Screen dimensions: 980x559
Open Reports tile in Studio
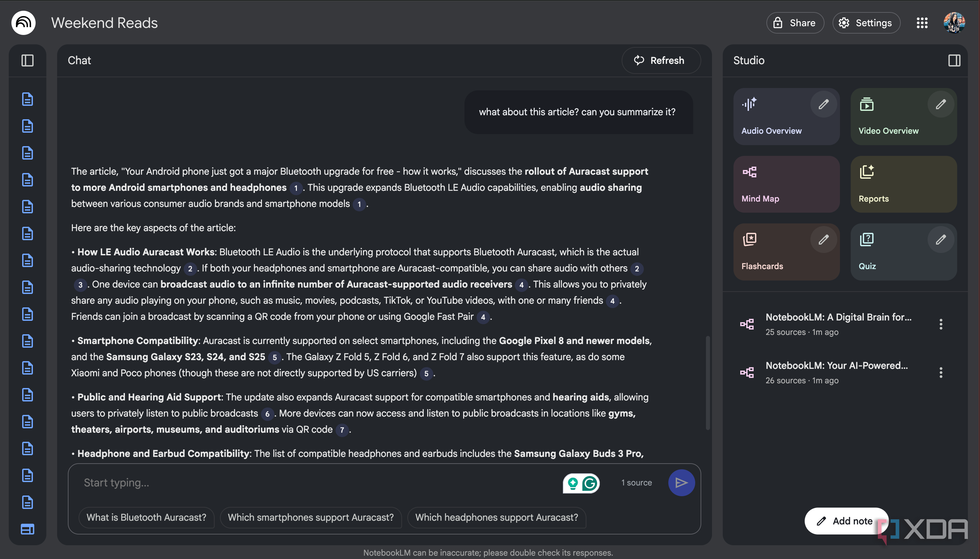(903, 184)
